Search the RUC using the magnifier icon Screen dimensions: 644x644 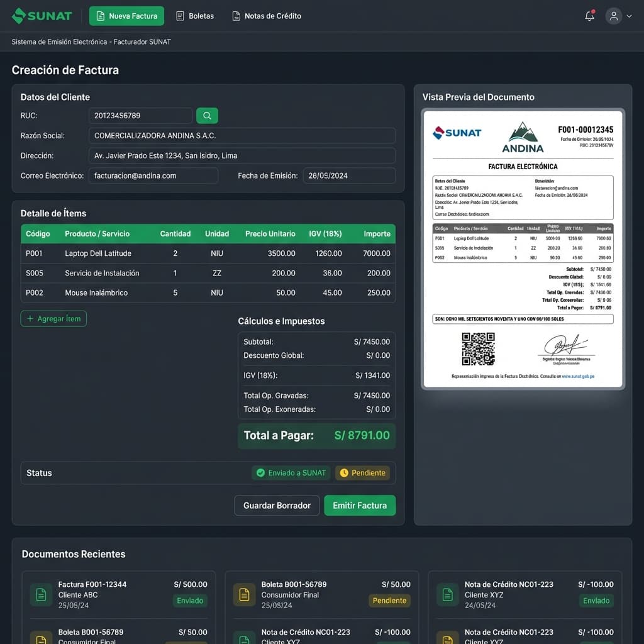207,116
